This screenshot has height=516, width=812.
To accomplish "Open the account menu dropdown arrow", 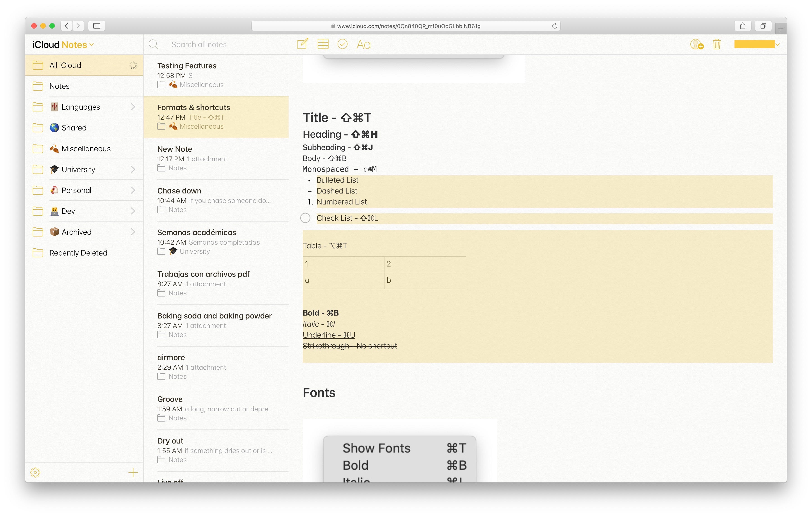I will click(x=777, y=44).
